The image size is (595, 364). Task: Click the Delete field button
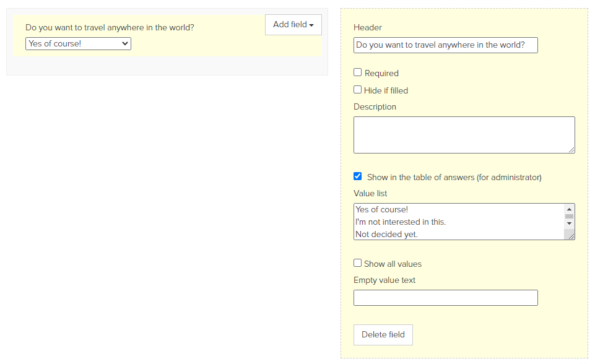(x=383, y=335)
